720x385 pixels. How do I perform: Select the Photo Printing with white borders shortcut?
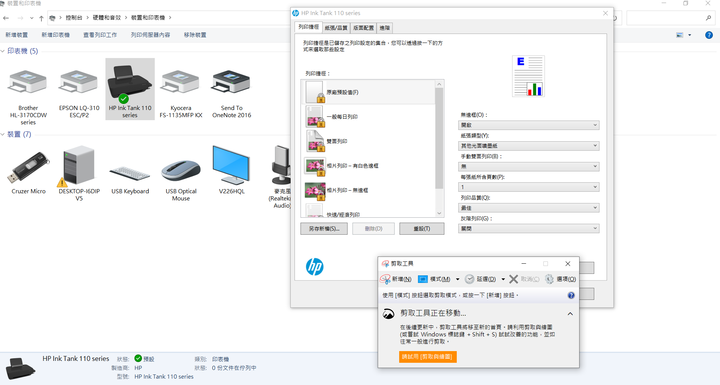coord(368,165)
